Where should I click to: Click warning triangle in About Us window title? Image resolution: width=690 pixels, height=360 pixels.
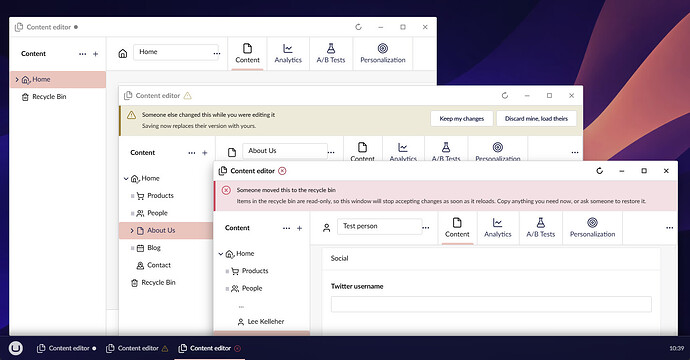(187, 96)
